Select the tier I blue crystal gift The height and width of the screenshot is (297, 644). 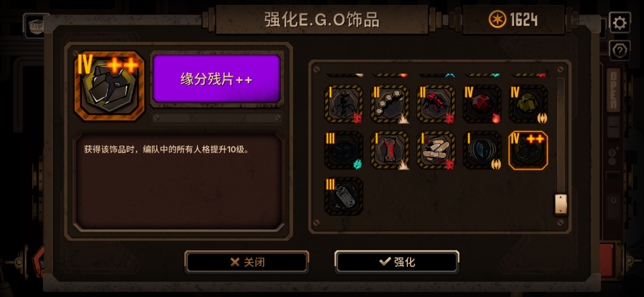(482, 150)
